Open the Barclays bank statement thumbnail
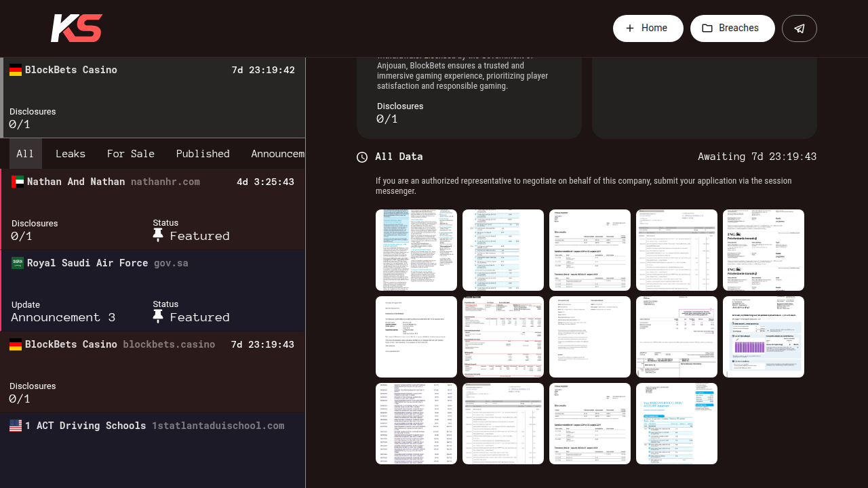868x488 pixels. (x=677, y=424)
